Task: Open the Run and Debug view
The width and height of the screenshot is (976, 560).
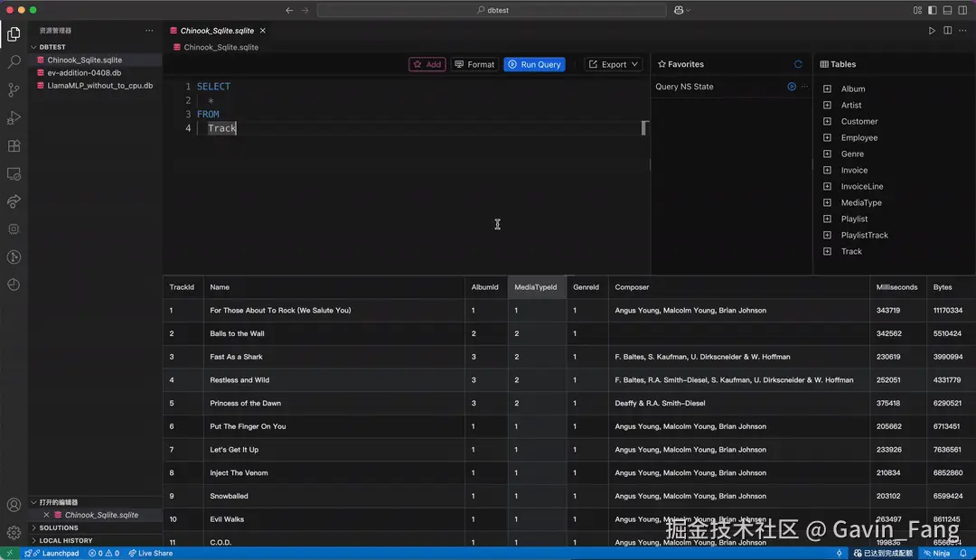Action: 14,117
